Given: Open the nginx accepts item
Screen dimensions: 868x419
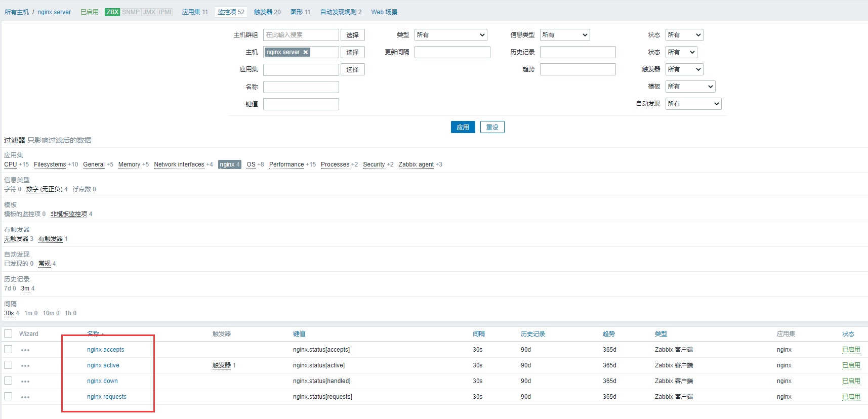Looking at the screenshot, I should coord(106,350).
